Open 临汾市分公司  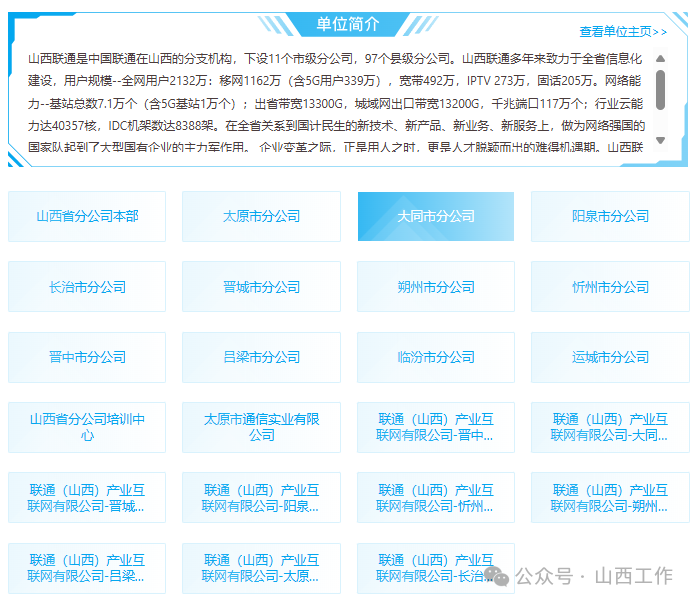point(436,357)
